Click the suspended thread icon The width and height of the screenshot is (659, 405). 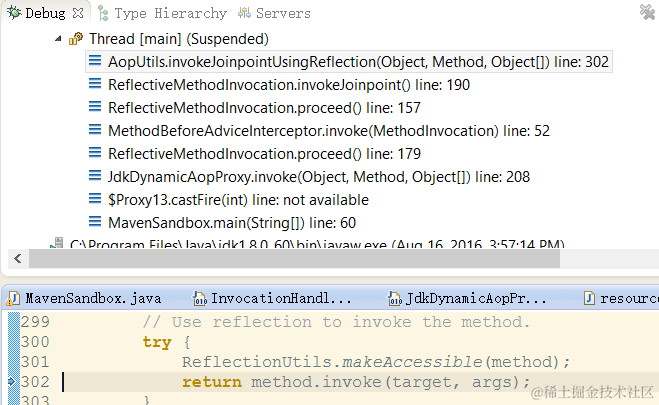pos(76,39)
